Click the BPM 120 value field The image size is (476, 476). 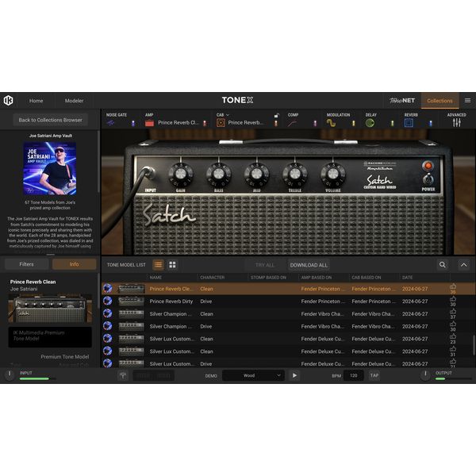[353, 375]
